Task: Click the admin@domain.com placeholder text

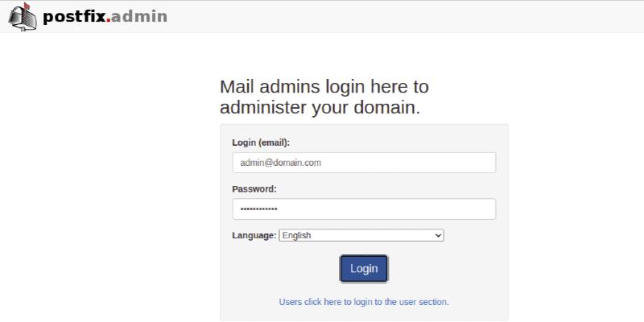Action: [281, 162]
